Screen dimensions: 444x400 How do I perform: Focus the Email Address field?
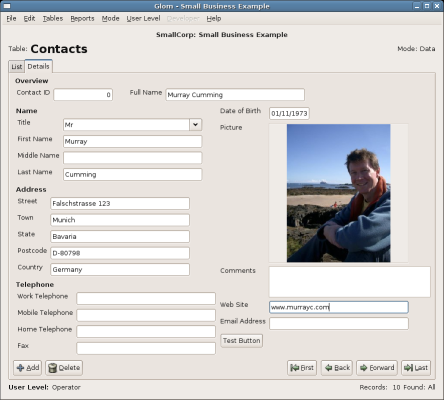[339, 324]
